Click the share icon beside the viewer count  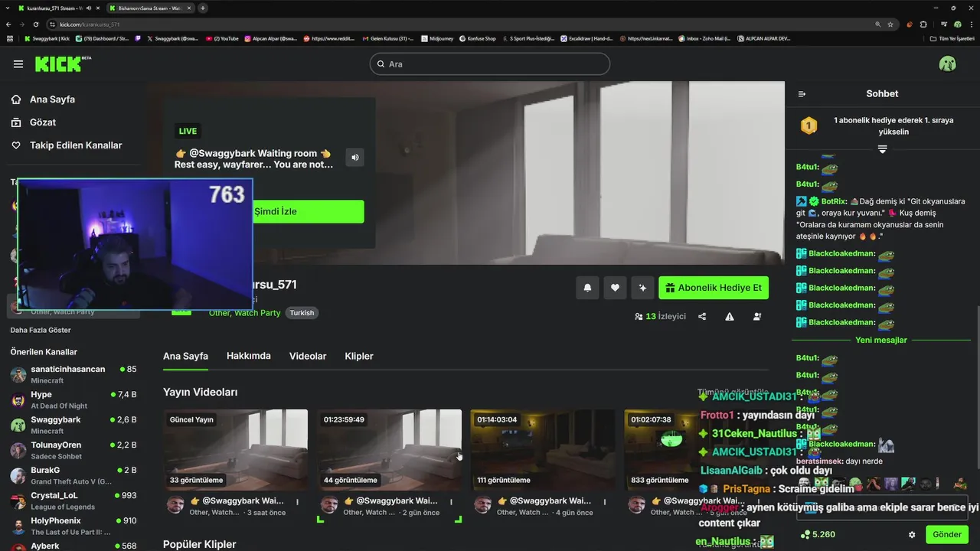(x=702, y=316)
